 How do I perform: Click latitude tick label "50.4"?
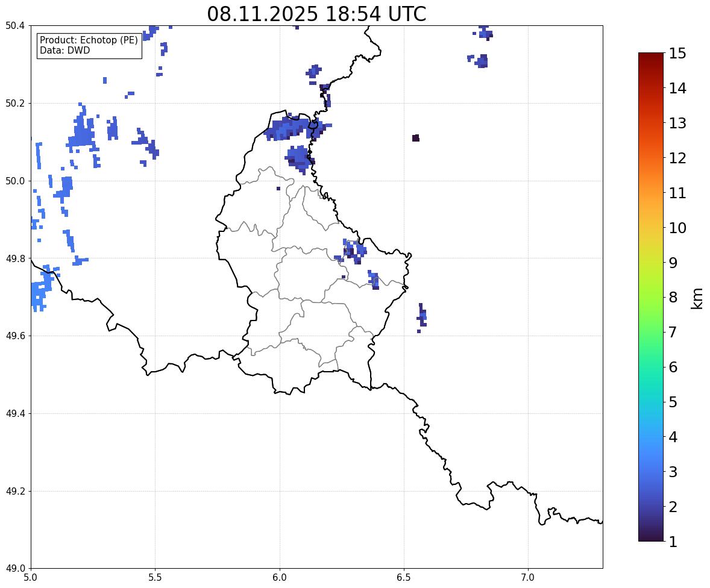[x=15, y=26]
